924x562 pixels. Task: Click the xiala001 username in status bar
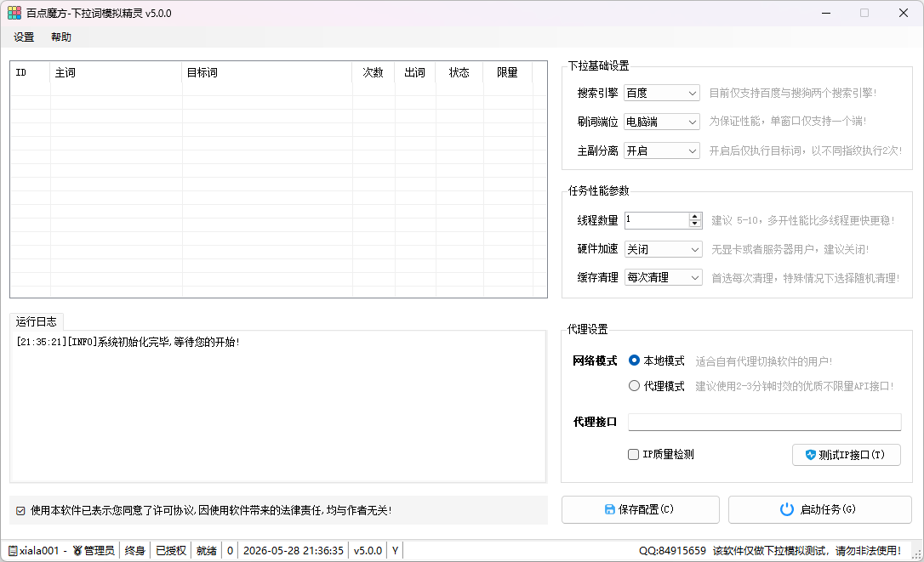coord(39,551)
